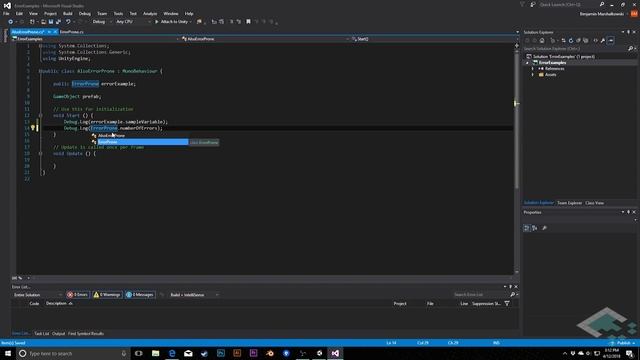Open the Tools menu

pyautogui.click(x=118, y=13)
